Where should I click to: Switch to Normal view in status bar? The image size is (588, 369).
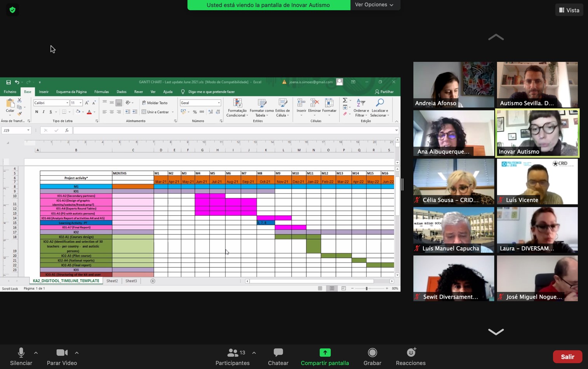(320, 289)
